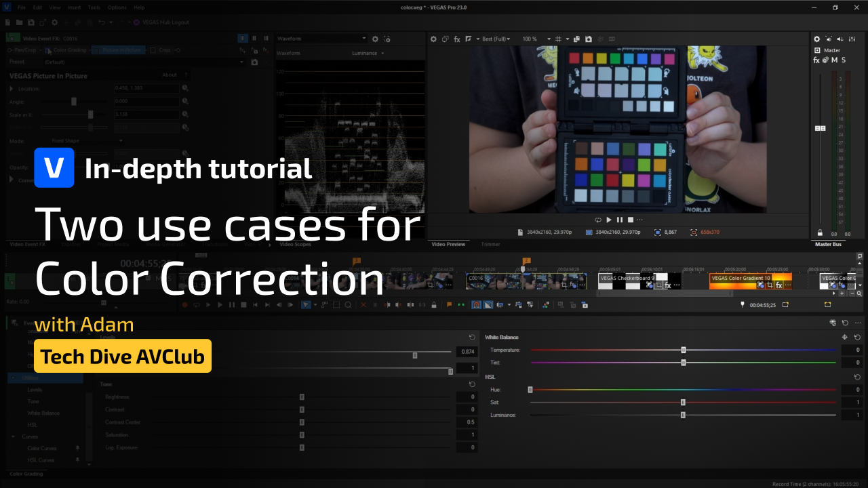Toggle the Color Grading effect checkbox
The width and height of the screenshot is (868, 488).
[49, 50]
